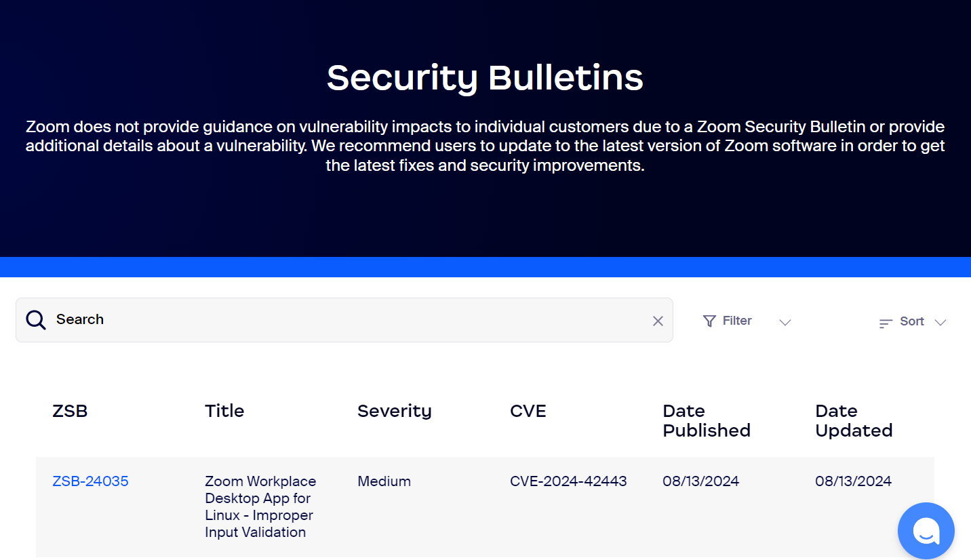Image resolution: width=971 pixels, height=560 pixels.
Task: Click inside the Search input field
Action: coord(271,319)
